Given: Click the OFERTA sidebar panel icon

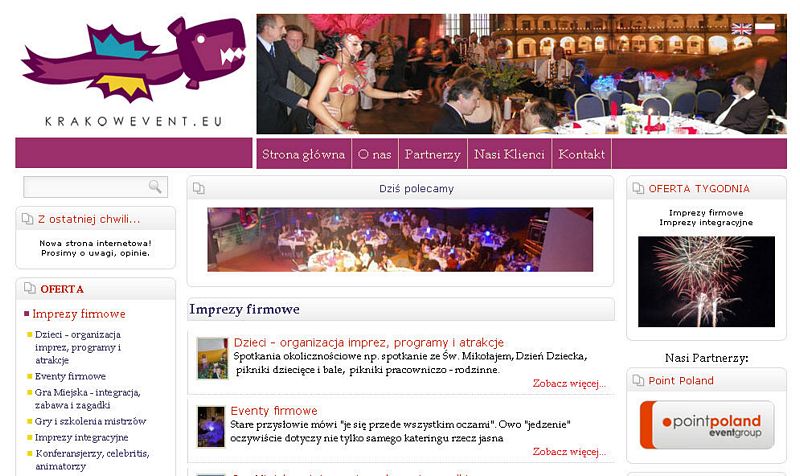Looking at the screenshot, I should 30,288.
